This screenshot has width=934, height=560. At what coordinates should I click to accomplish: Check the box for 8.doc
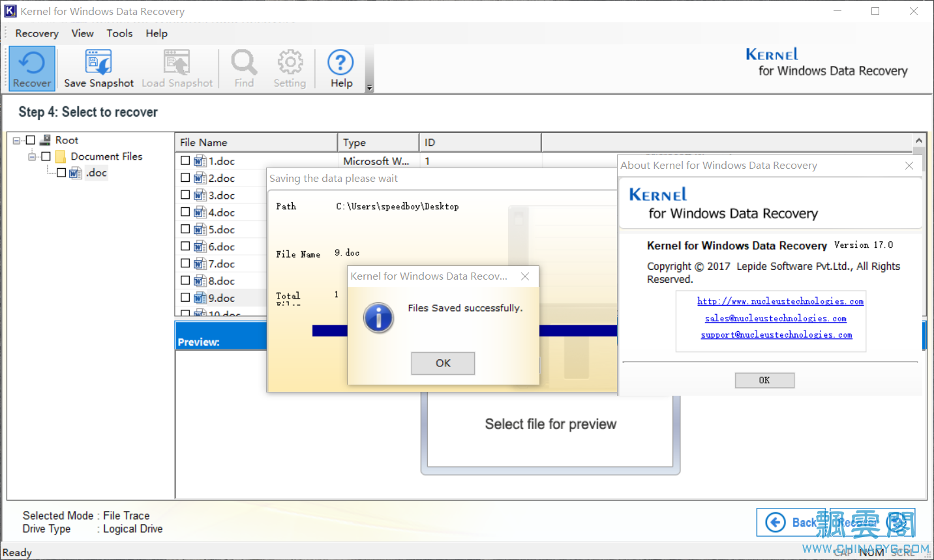[x=185, y=280]
